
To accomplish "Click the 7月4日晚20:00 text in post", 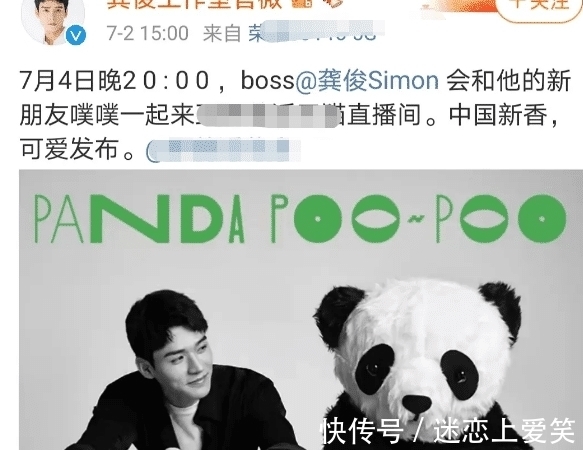I will (x=115, y=80).
